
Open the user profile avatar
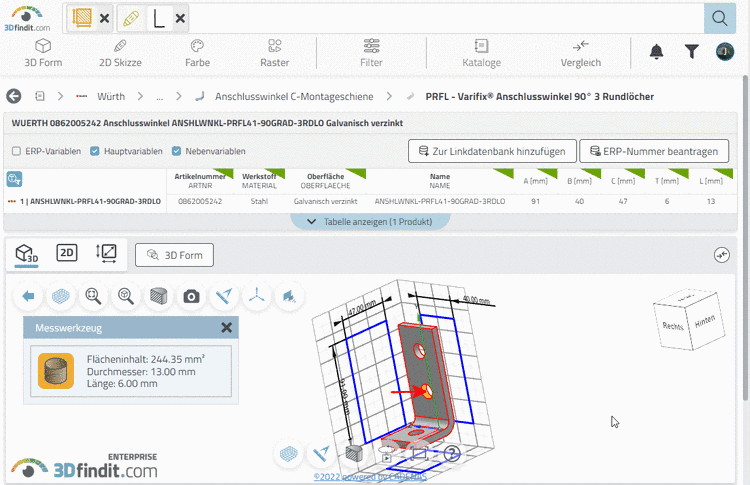(x=725, y=51)
